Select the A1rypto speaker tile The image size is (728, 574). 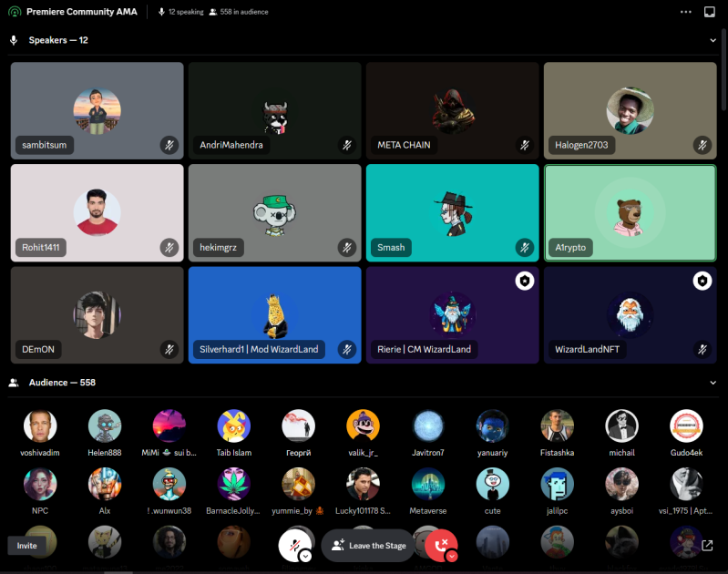[x=630, y=212]
